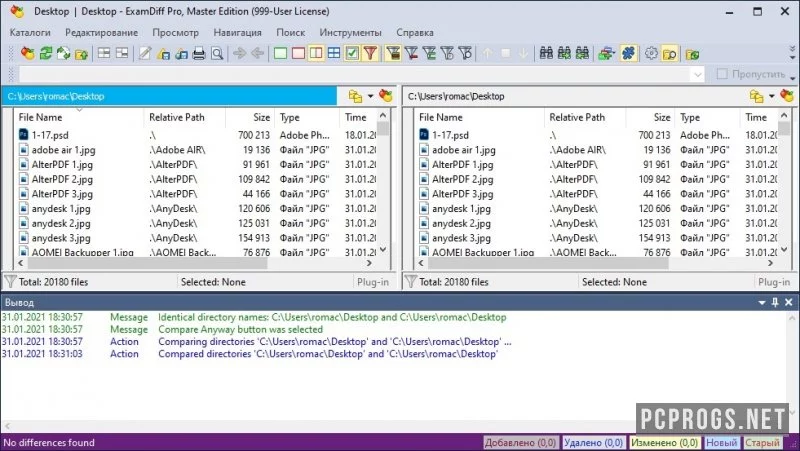
Task: Click the Plug-in label in left status bar
Action: coord(372,282)
